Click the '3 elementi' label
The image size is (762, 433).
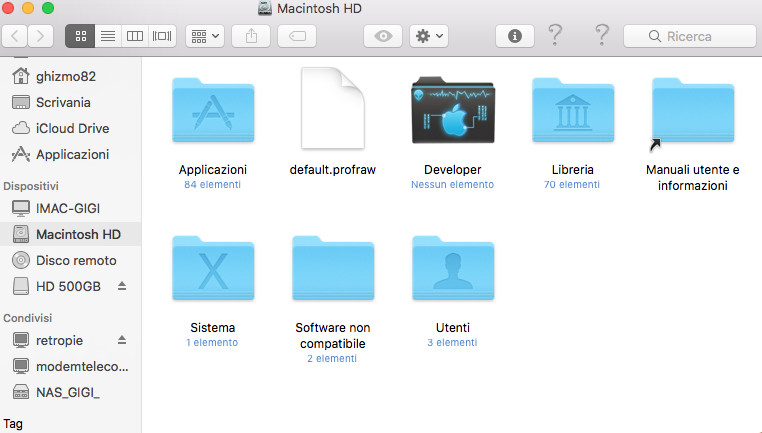452,343
